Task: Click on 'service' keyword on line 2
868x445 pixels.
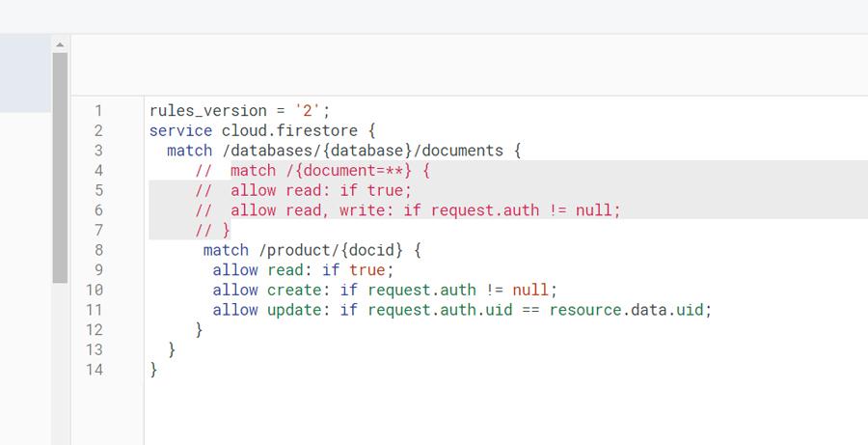Action: tap(180, 130)
